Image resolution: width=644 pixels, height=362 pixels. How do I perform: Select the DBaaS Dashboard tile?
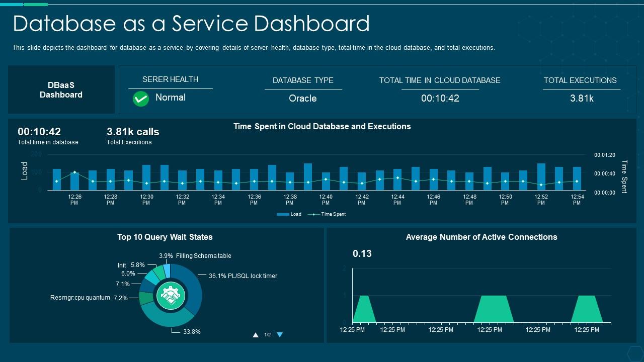(61, 89)
